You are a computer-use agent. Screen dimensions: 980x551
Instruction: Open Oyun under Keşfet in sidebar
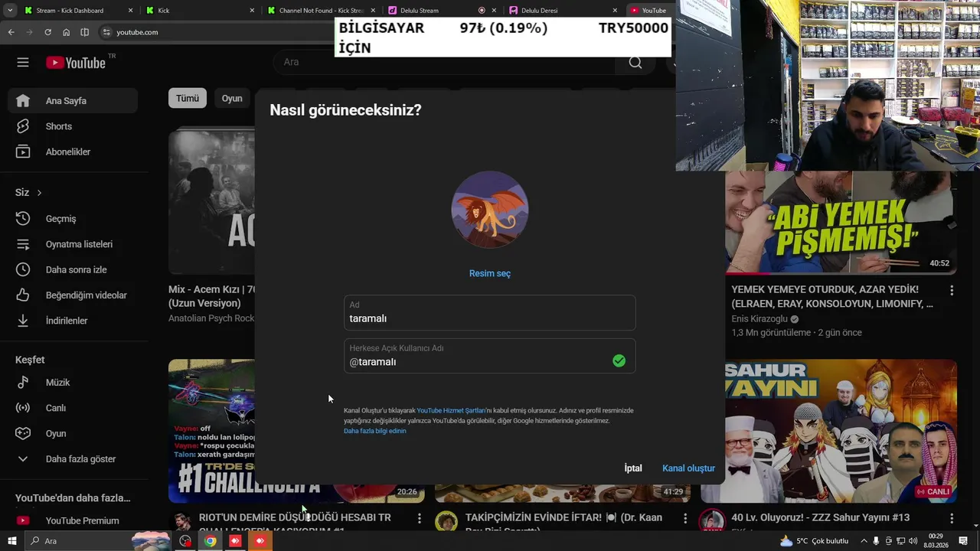73,433
